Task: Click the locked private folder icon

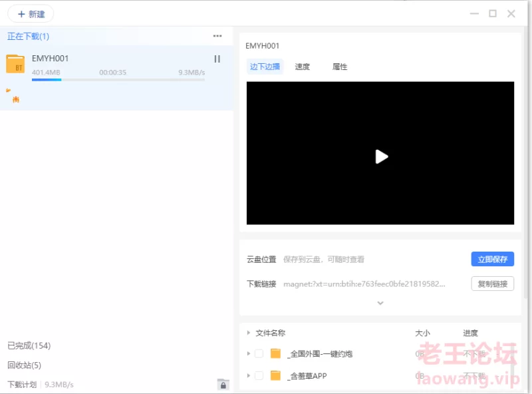Action: (223, 384)
